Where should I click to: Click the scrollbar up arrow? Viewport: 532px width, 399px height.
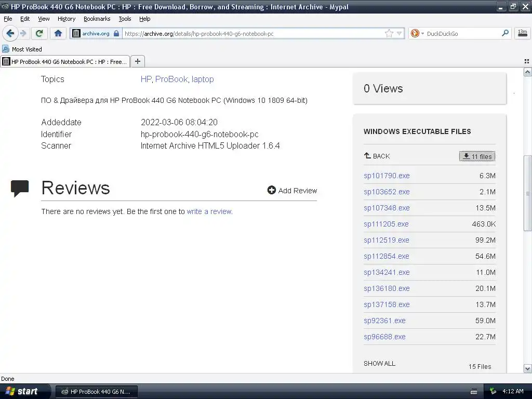coord(527,72)
